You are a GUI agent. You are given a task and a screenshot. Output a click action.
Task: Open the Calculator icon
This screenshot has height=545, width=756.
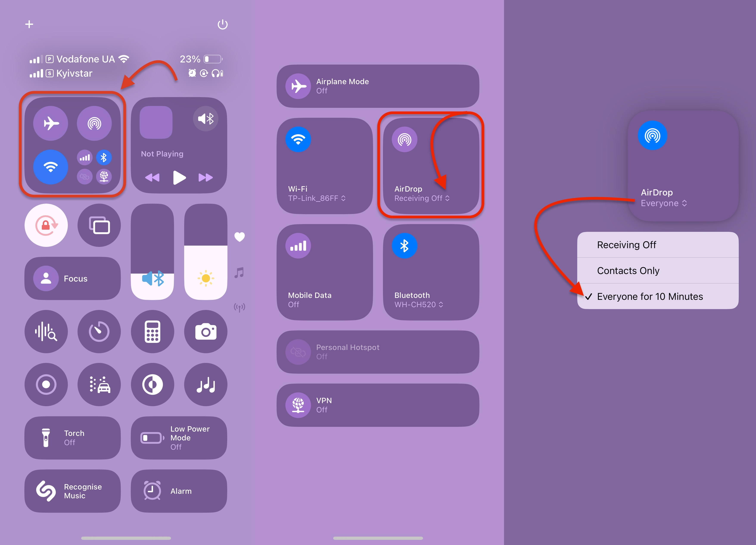pos(152,331)
